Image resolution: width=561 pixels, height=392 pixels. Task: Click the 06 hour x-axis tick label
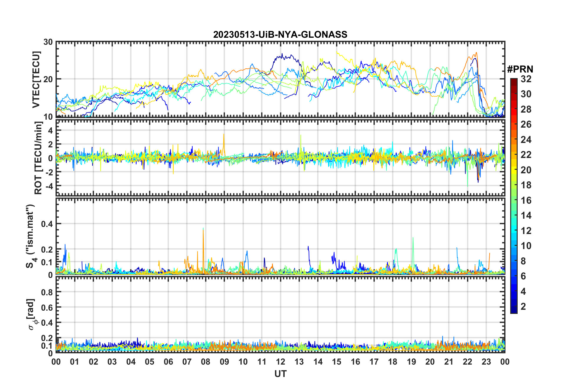point(168,362)
